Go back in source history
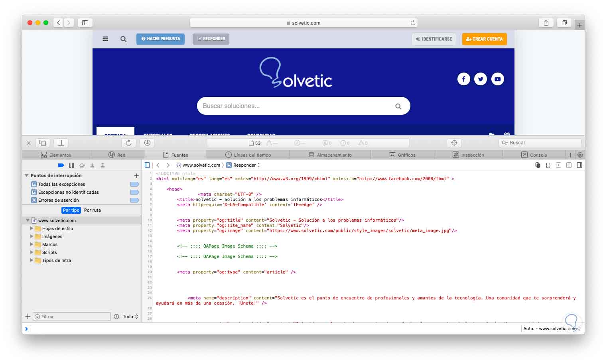 tap(158, 165)
